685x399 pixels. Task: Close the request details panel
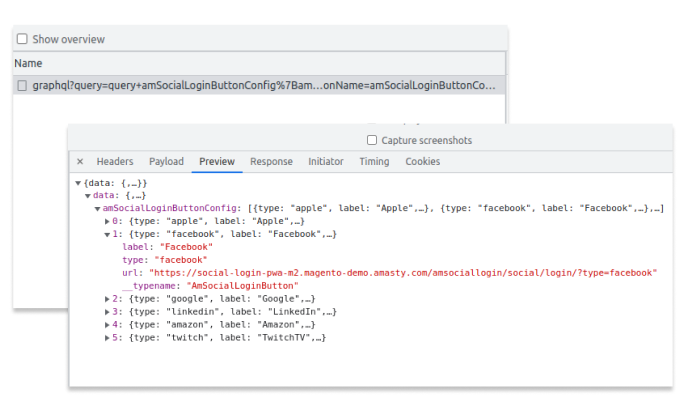80,161
